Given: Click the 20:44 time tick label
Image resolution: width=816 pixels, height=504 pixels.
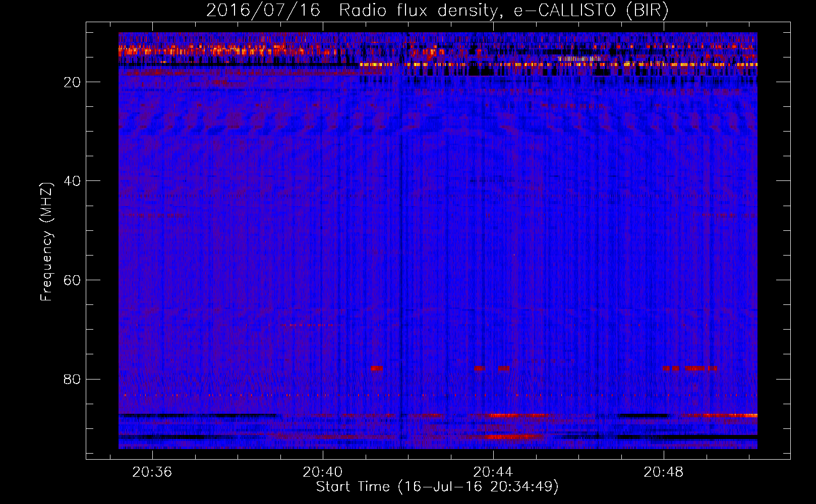Looking at the screenshot, I should tap(493, 472).
